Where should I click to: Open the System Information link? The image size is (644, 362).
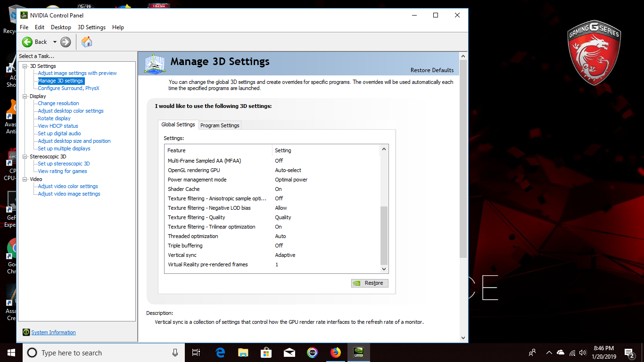click(x=53, y=332)
